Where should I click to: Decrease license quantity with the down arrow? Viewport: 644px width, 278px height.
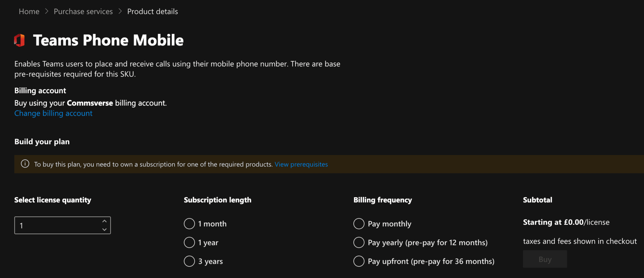click(x=104, y=230)
